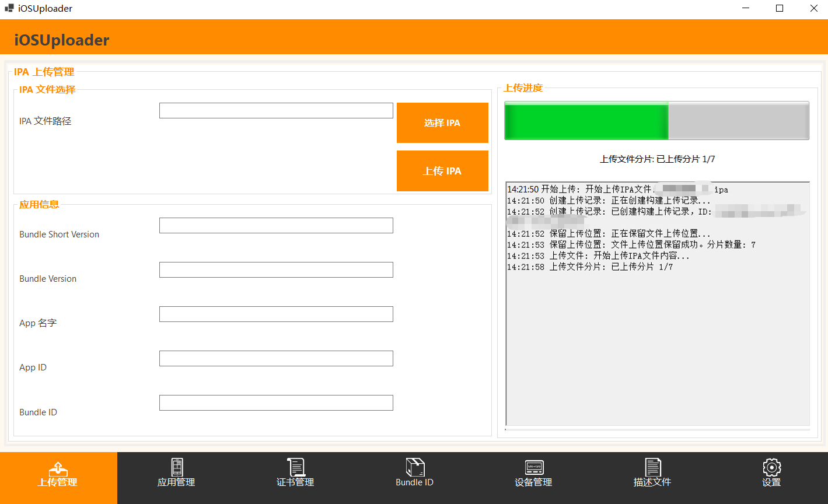Select the 证书管理 (Certificate Management) icon
This screenshot has width=828, height=504.
(x=295, y=467)
